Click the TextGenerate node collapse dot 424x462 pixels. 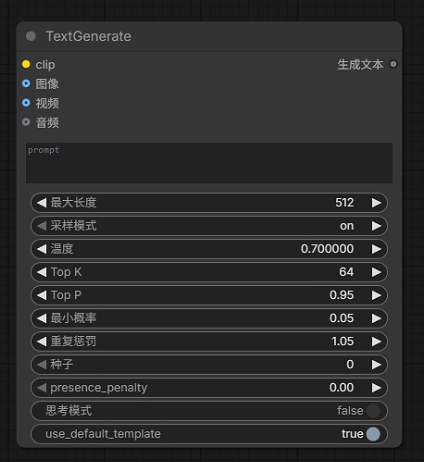[31, 36]
